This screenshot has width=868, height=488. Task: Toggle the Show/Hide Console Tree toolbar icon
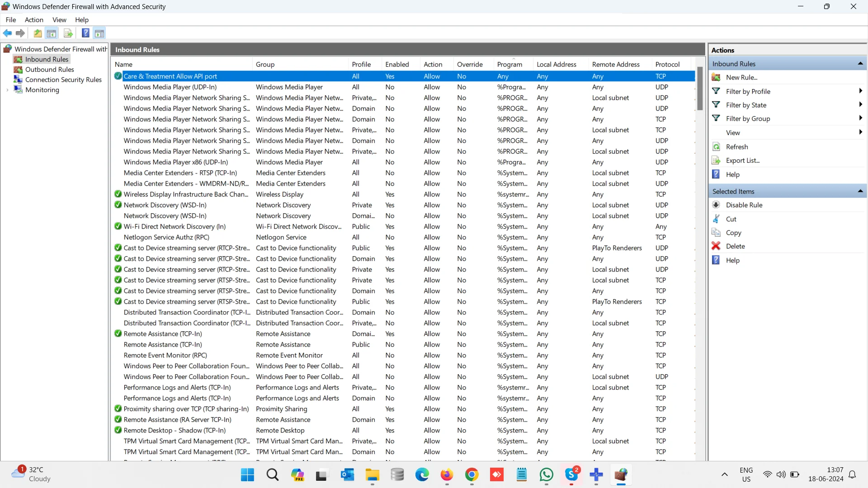coord(52,33)
